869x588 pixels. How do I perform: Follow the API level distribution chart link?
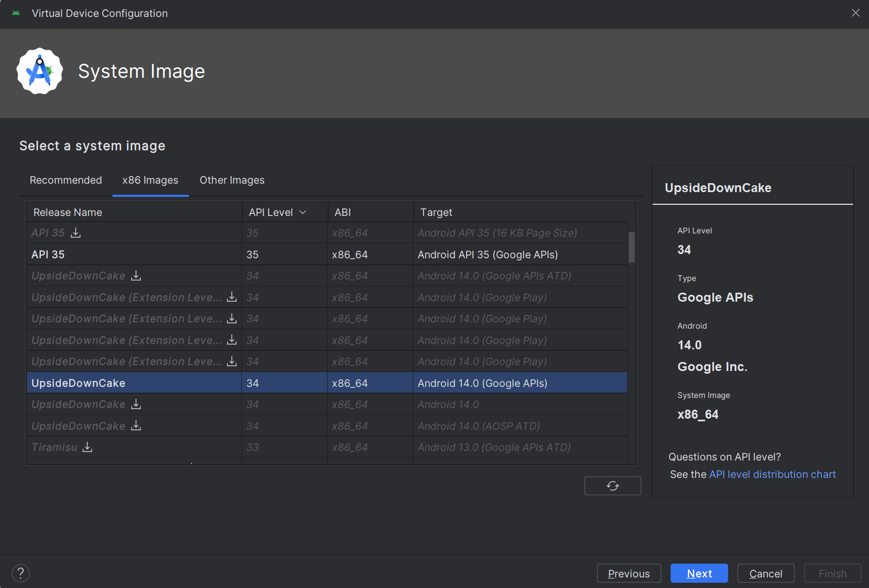pyautogui.click(x=772, y=474)
